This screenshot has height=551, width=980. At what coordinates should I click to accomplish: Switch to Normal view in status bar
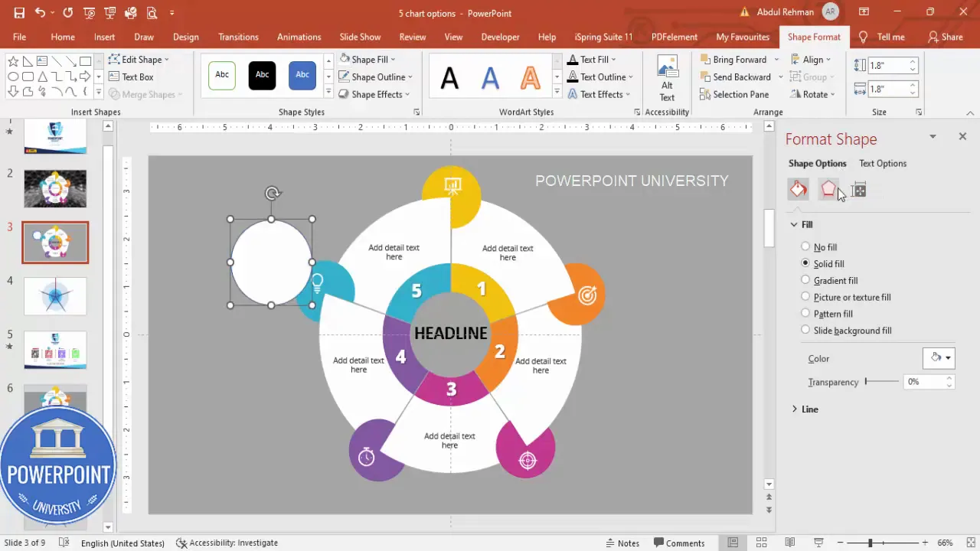(733, 543)
